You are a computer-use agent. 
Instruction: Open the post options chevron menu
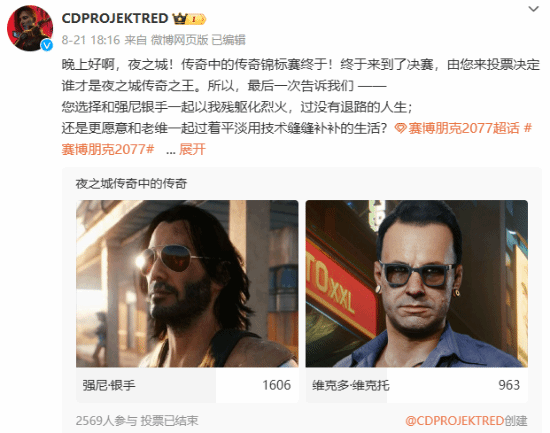[534, 9]
